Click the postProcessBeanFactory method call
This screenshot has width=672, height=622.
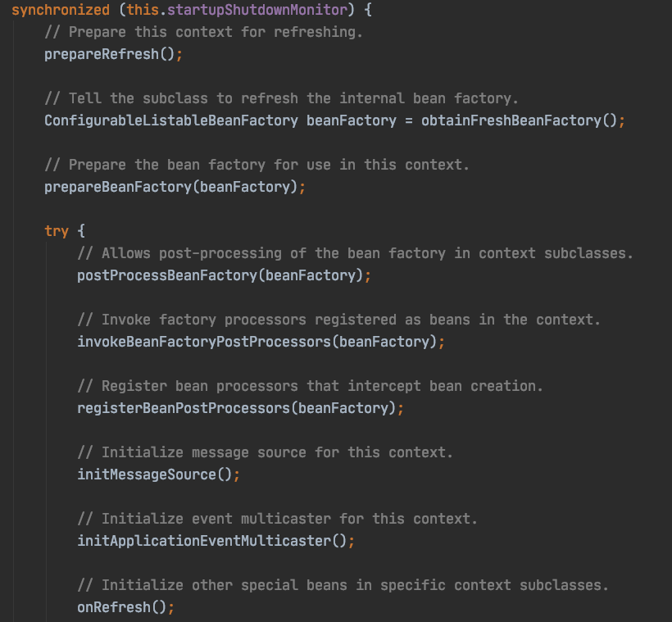(167, 275)
